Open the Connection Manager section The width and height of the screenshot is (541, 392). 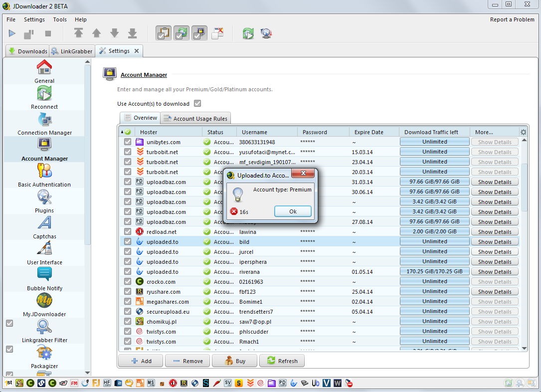coord(44,123)
